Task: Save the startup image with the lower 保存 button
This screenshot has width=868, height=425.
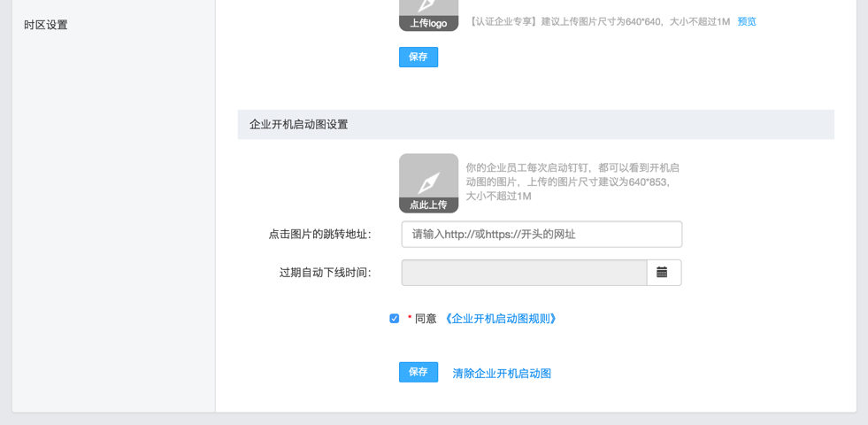Action: (x=419, y=373)
